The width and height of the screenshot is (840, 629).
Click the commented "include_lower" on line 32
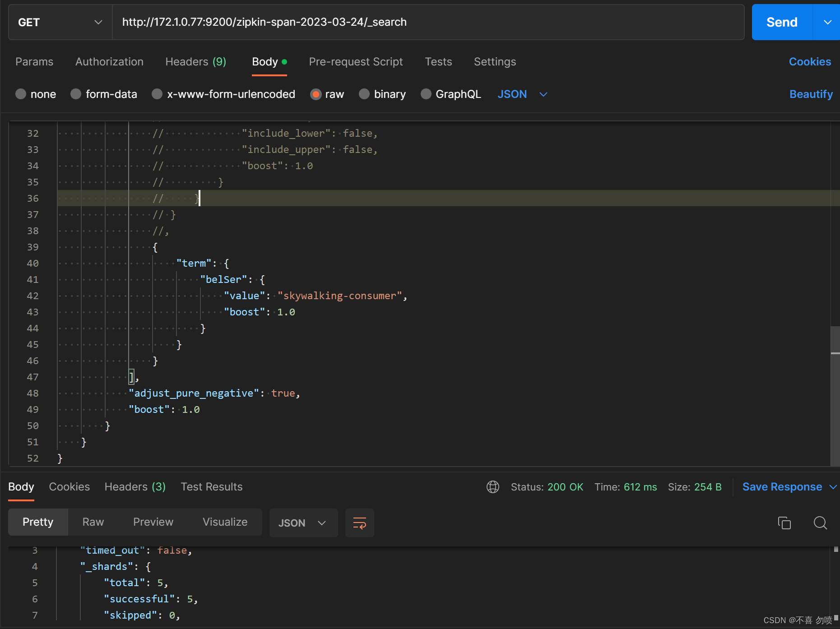click(x=286, y=134)
